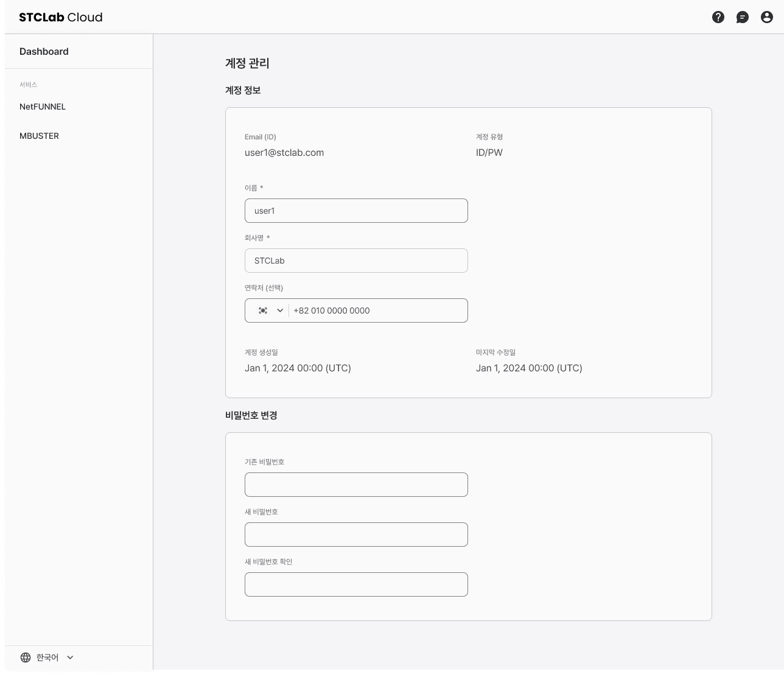The image size is (784, 677).
Task: Open the user account profile icon
Action: (x=767, y=17)
